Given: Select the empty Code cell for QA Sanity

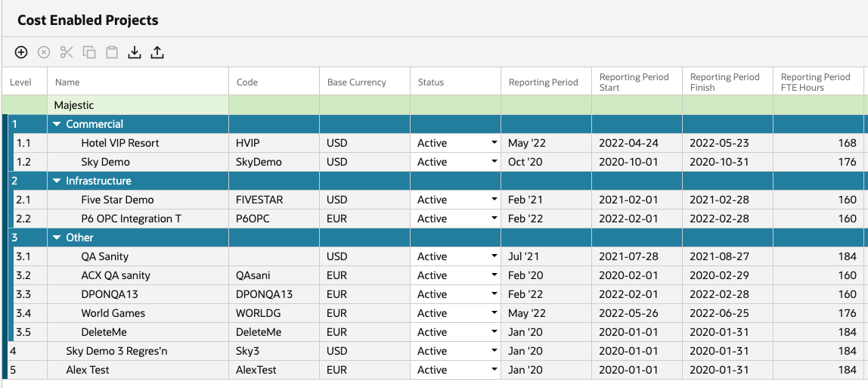Looking at the screenshot, I should point(274,257).
